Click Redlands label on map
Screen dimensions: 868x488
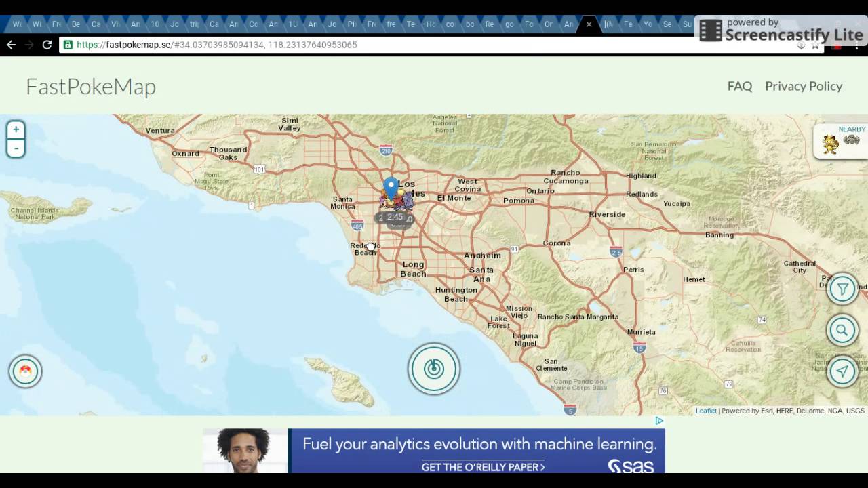(x=642, y=194)
